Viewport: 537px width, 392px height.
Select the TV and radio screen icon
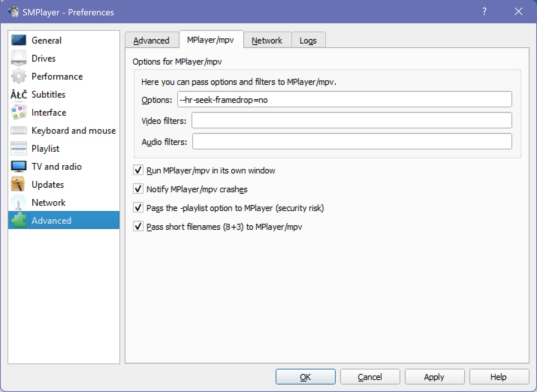pyautogui.click(x=19, y=166)
